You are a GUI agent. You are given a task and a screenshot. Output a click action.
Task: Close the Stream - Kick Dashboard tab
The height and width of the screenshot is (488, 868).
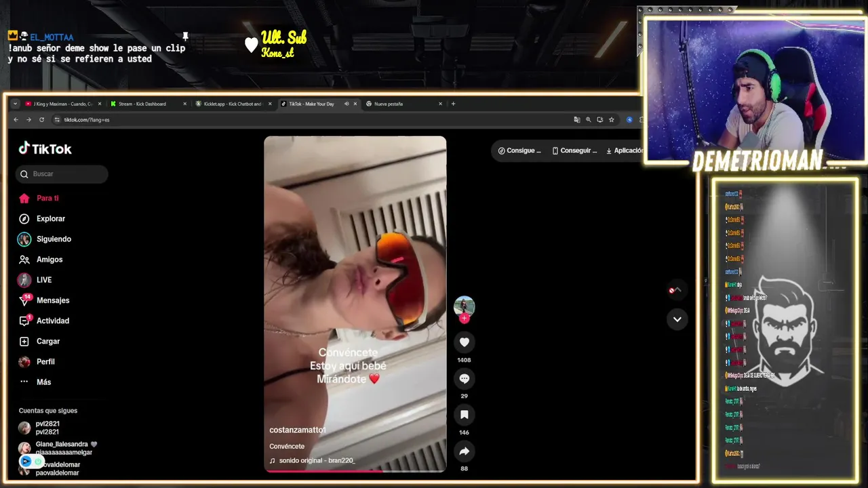tap(184, 104)
